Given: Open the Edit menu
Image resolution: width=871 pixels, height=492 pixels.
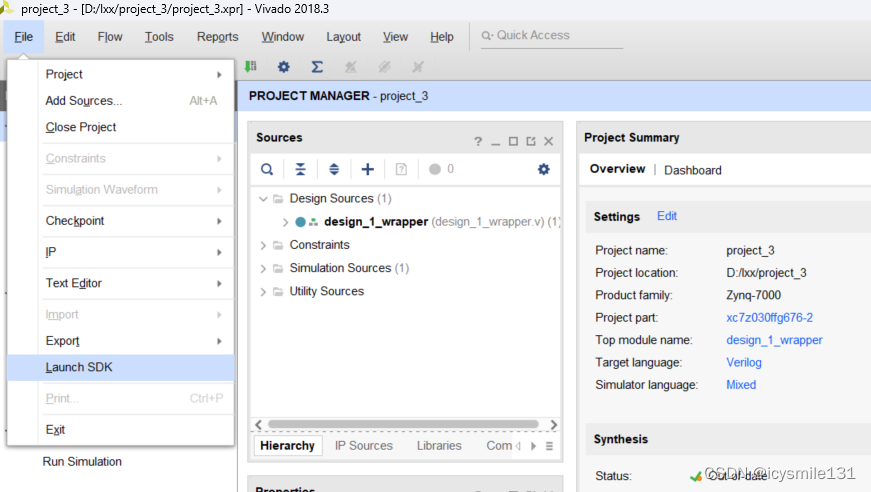Looking at the screenshot, I should tap(65, 37).
